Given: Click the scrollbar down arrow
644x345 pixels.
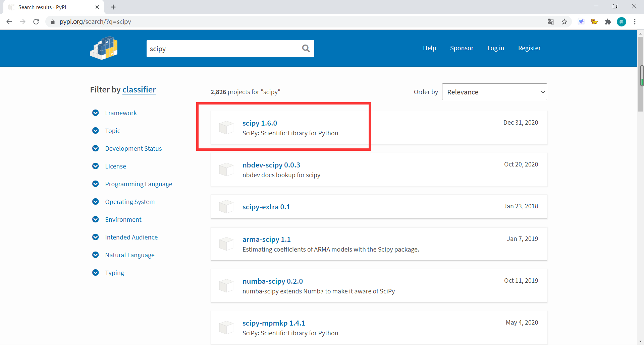Looking at the screenshot, I should 641,342.
